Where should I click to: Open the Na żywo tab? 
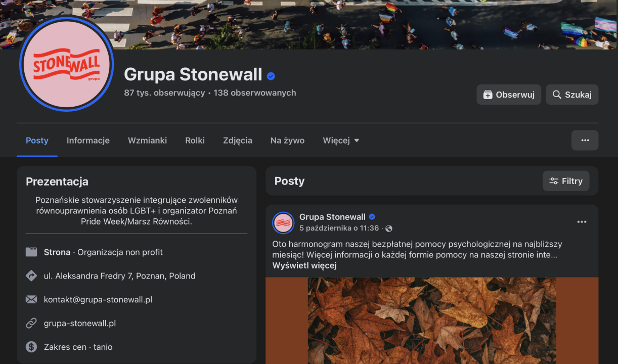tap(287, 141)
